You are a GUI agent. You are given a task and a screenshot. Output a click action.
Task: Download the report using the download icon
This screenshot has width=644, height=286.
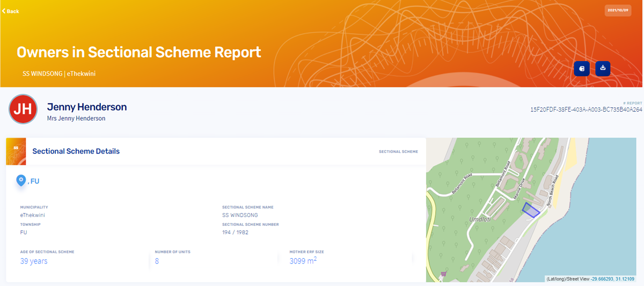(x=603, y=68)
